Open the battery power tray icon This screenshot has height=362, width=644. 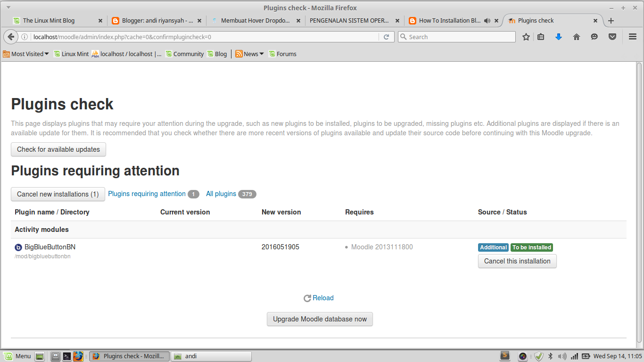586,356
